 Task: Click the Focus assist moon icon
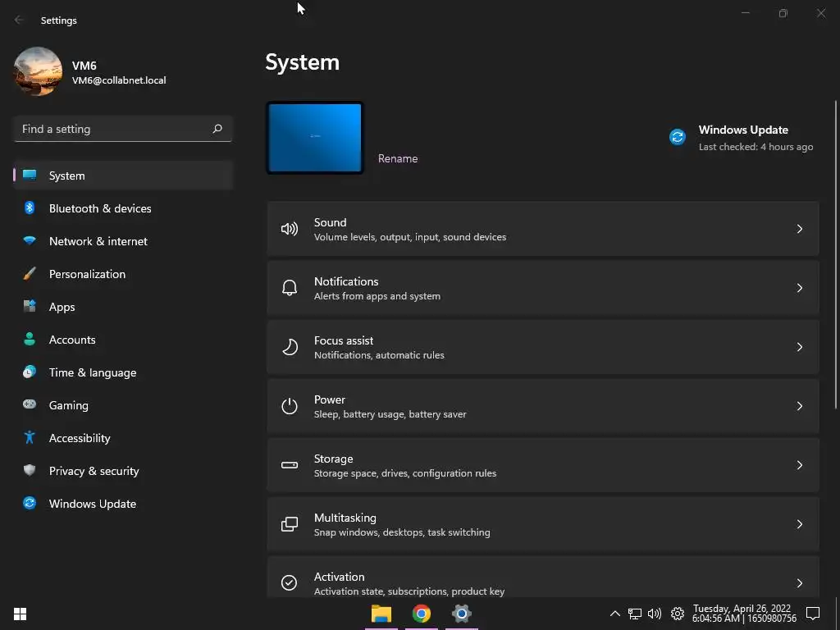[x=290, y=347]
